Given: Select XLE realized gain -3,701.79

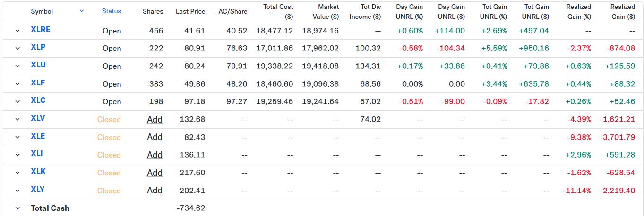Looking at the screenshot, I should (617, 137).
